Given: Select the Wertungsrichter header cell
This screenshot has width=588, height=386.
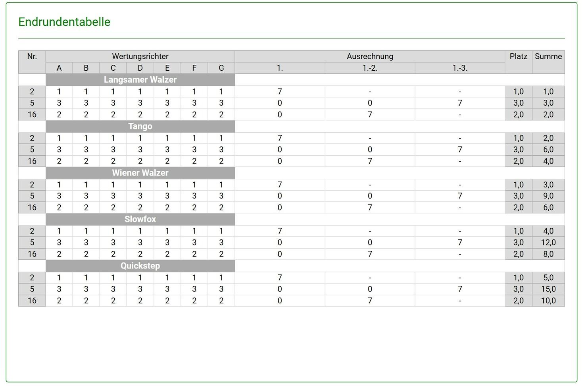Looking at the screenshot, I should pos(140,56).
